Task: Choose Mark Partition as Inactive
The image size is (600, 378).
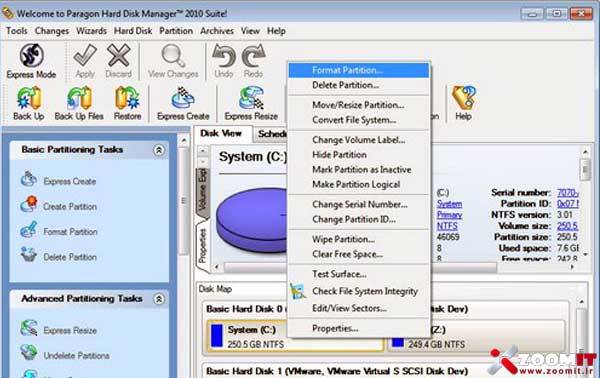Action: [359, 169]
